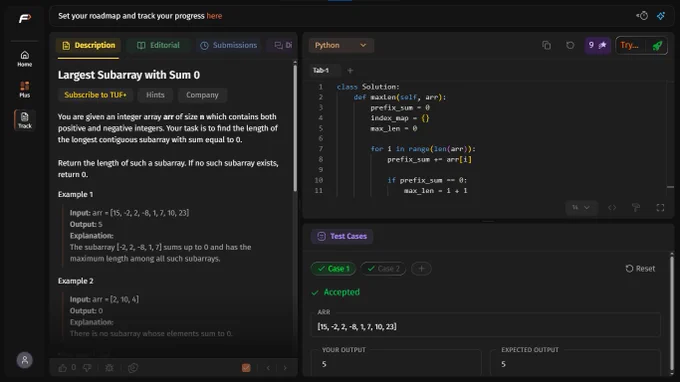Add a new editor tab
Screen dimensions: 680x382
pos(350,70)
